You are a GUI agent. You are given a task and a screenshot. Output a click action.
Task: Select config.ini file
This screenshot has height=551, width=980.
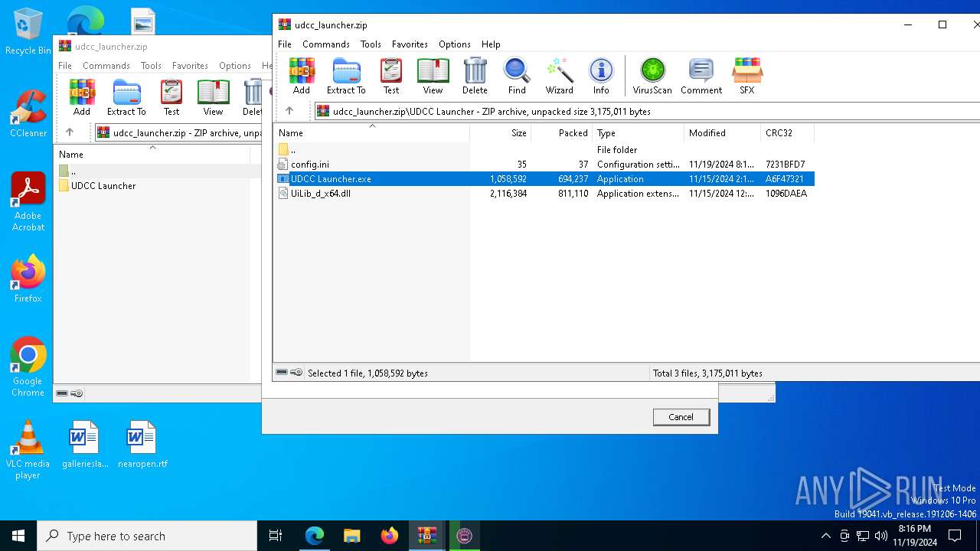click(544, 165)
